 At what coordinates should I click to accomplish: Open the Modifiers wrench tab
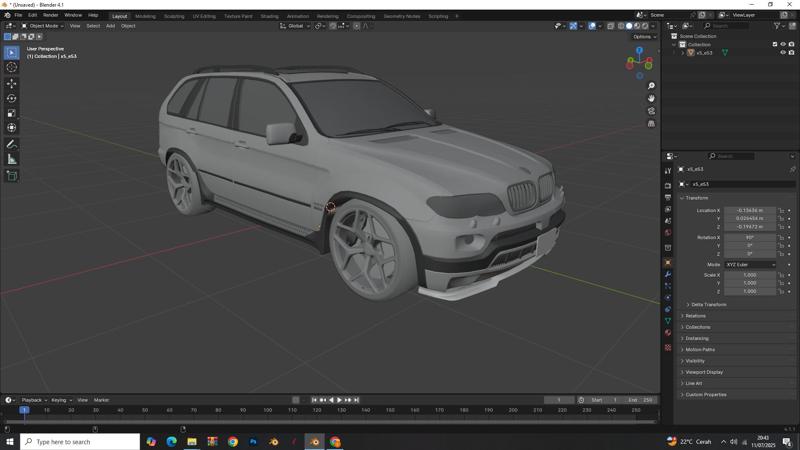click(x=668, y=274)
